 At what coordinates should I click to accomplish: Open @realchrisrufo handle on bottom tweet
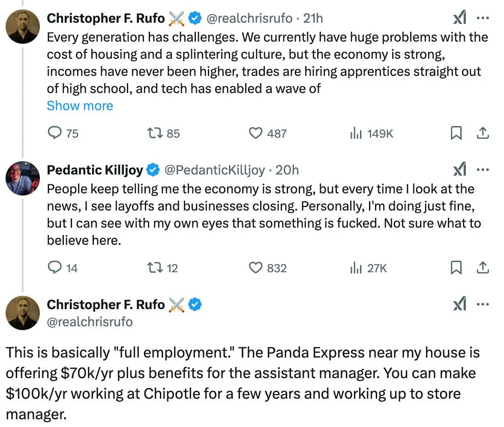[x=90, y=322]
